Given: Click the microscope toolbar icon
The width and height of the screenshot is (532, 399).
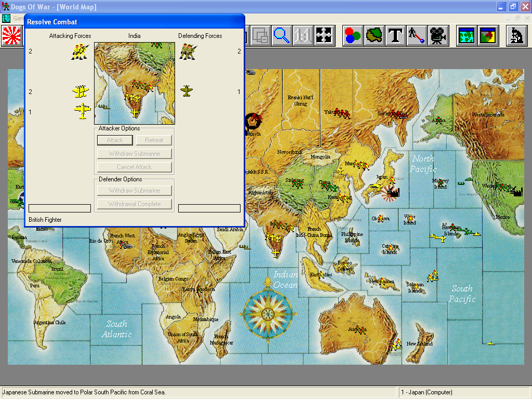Looking at the screenshot, I should coord(516,35).
